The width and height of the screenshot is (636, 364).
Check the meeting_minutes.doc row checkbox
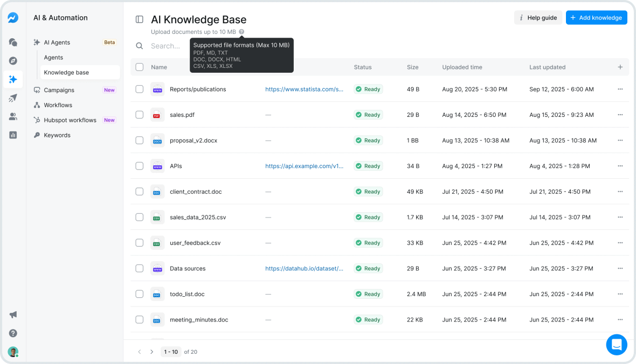coord(140,319)
